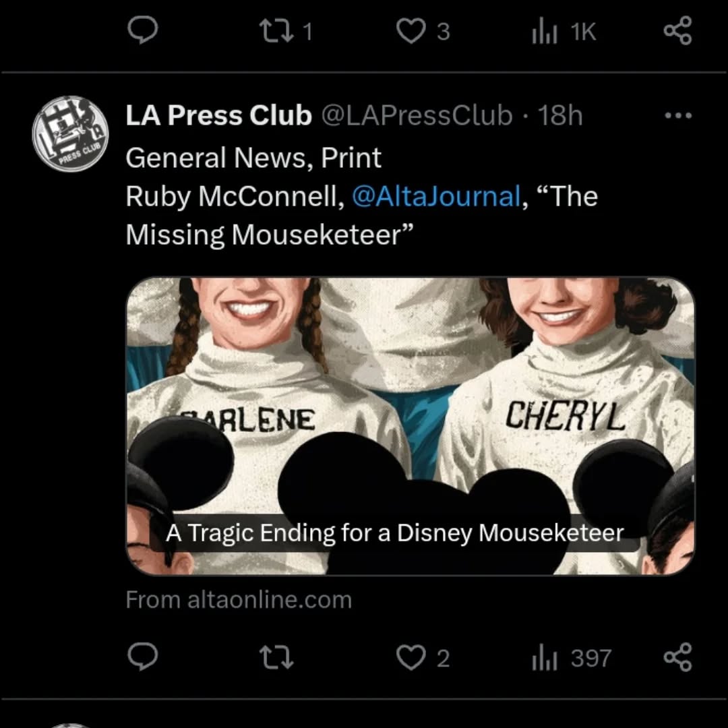Share the tweet with 1K views

pyautogui.click(x=677, y=30)
